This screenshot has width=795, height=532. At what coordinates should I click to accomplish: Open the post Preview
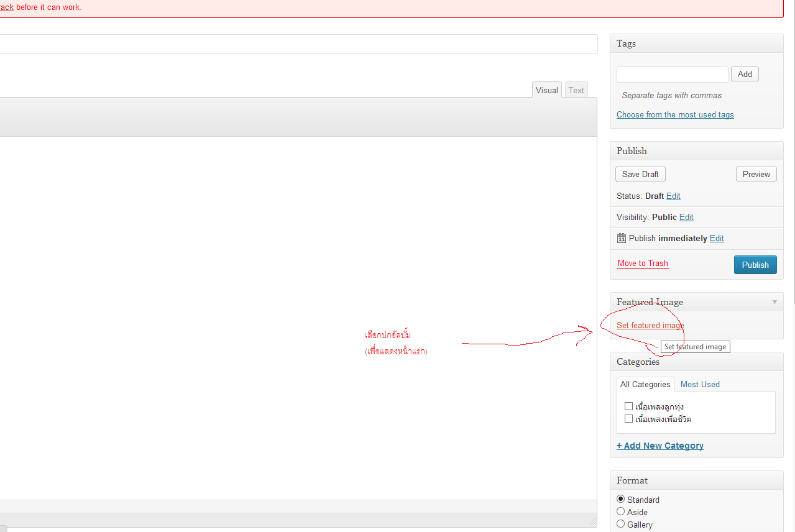pyautogui.click(x=756, y=174)
